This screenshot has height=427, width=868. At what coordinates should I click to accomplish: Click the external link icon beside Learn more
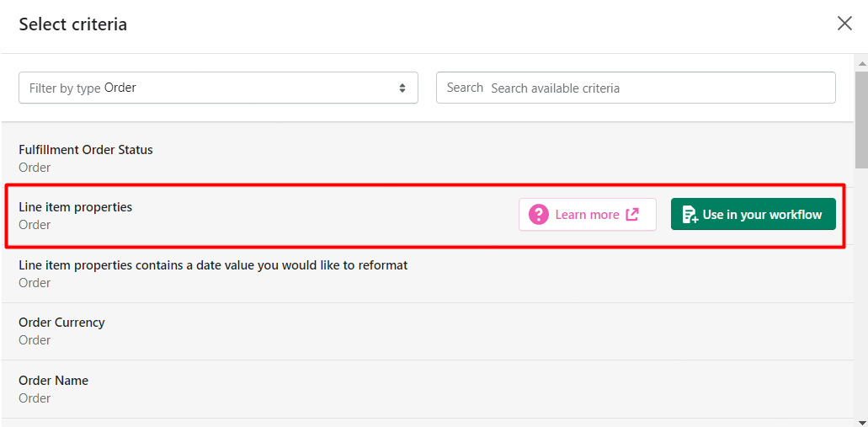(632, 214)
